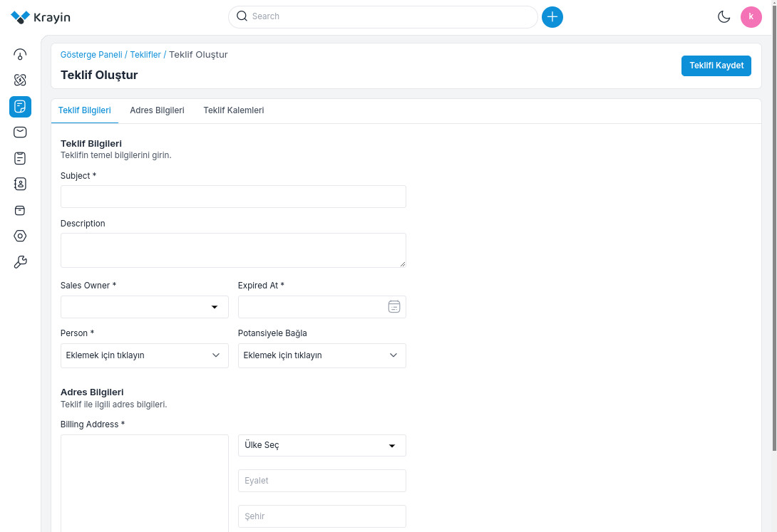Open the Configuration wrench icon in the sidebar
777x532 pixels.
[20, 262]
